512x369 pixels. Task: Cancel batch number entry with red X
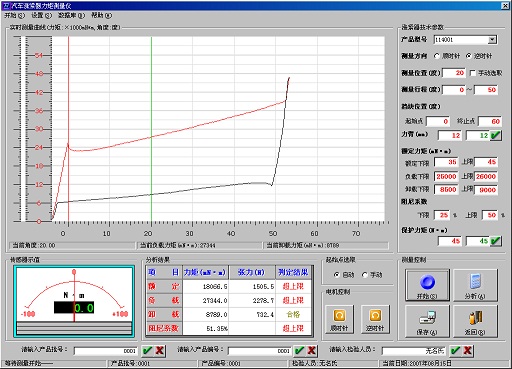(160, 350)
